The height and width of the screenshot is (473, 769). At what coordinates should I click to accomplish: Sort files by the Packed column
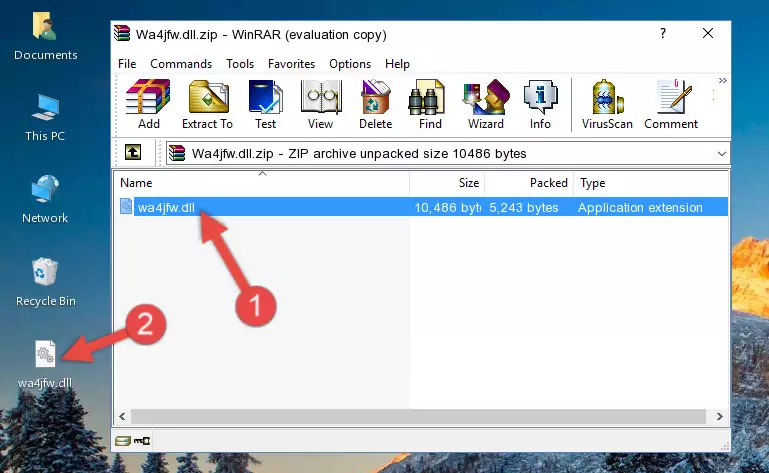pyautogui.click(x=529, y=183)
